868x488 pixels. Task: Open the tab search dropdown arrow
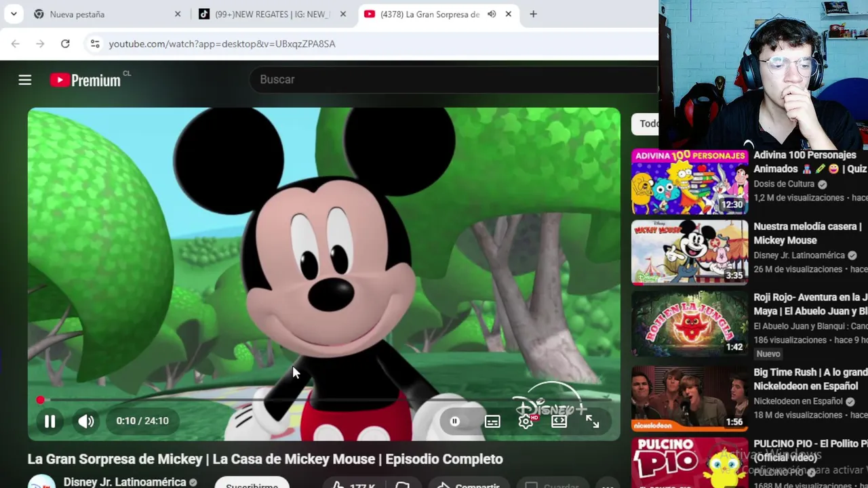[x=14, y=14]
